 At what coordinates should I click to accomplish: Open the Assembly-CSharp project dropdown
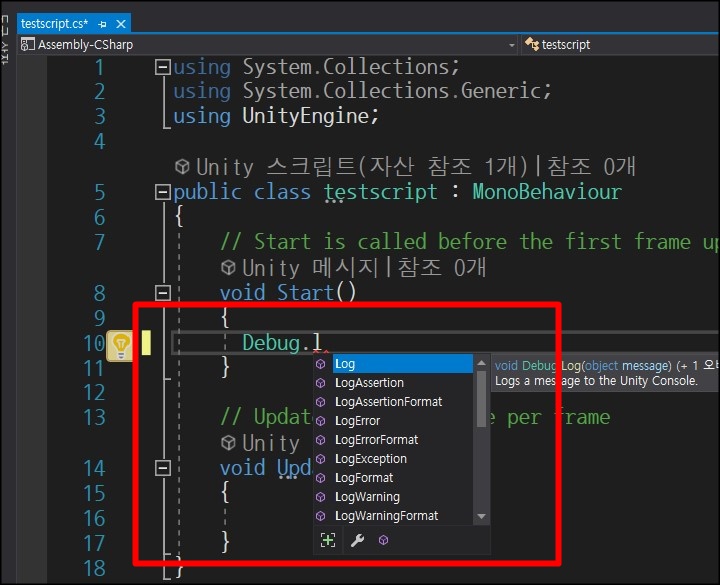click(x=512, y=45)
